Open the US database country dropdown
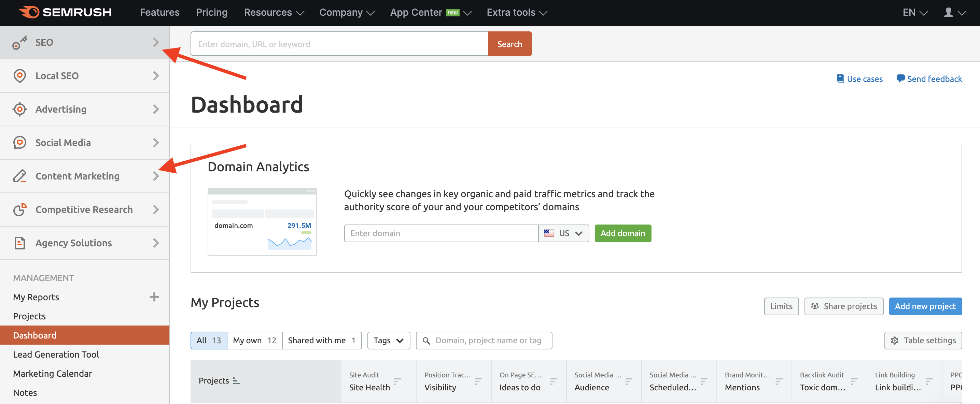The image size is (980, 404). tap(563, 233)
